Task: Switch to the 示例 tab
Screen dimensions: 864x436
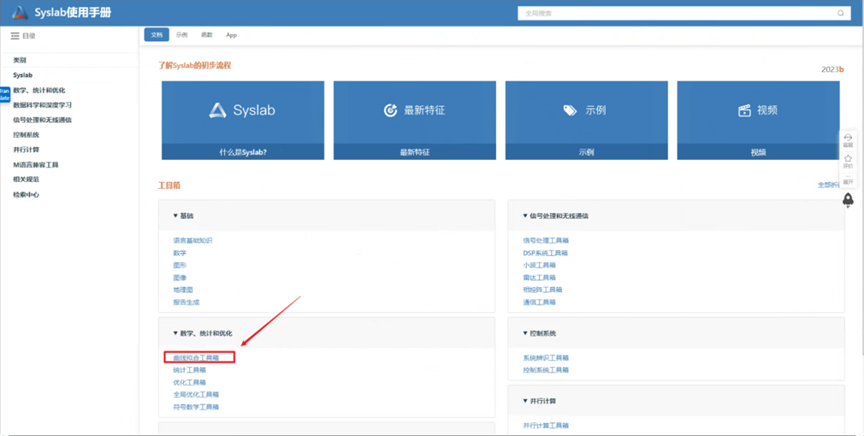Action: (x=182, y=35)
